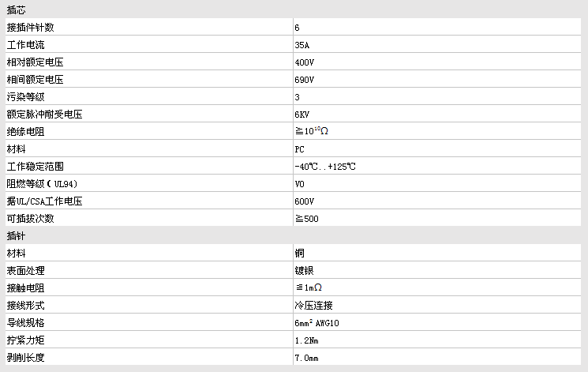Click the 35A working current value

302,45
